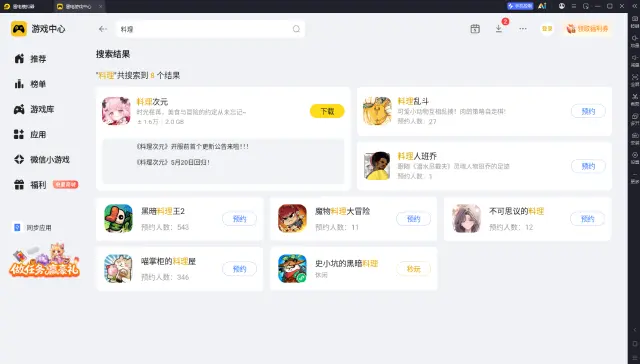Reserve 喵掌柜的料理屋 with 预约
640x364 pixels.
pos(239,269)
